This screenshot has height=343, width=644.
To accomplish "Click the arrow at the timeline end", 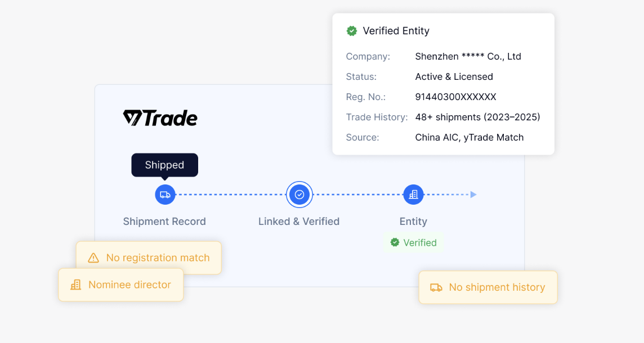I will coord(473,195).
